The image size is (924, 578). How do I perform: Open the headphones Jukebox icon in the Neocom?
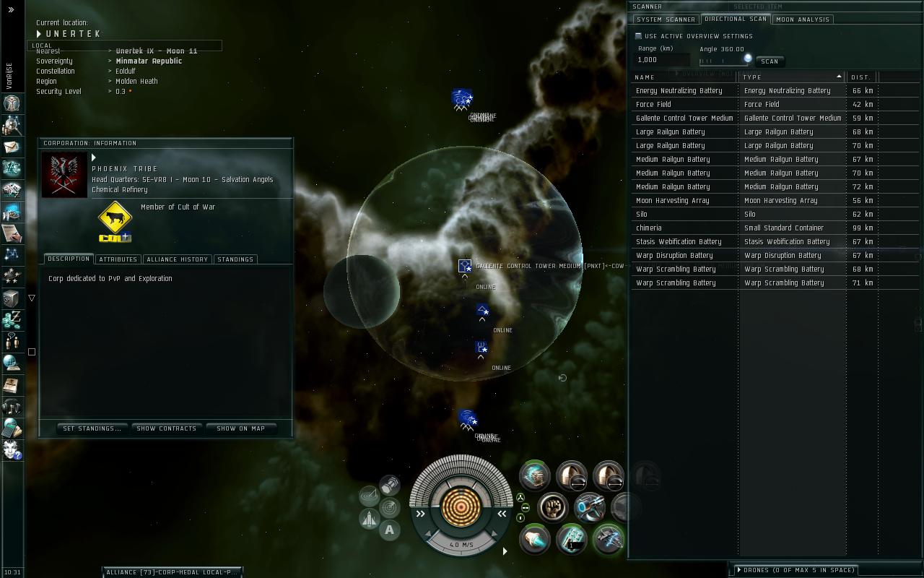click(x=12, y=406)
